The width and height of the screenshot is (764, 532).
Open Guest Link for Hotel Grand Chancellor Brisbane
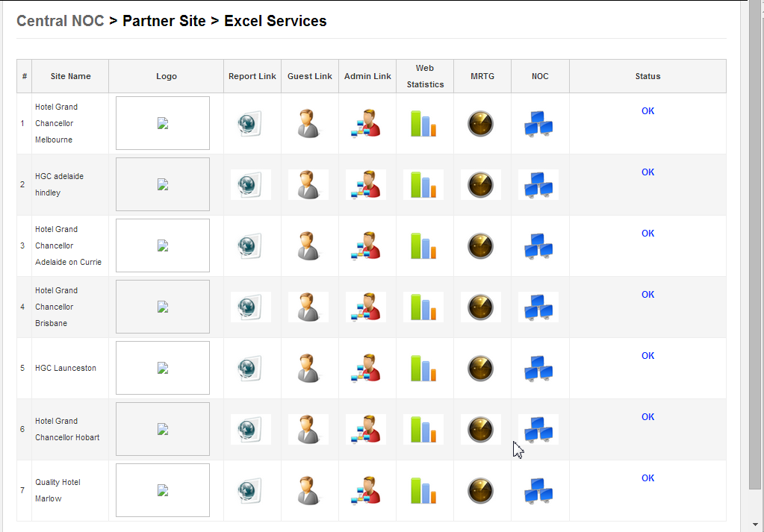(x=308, y=307)
